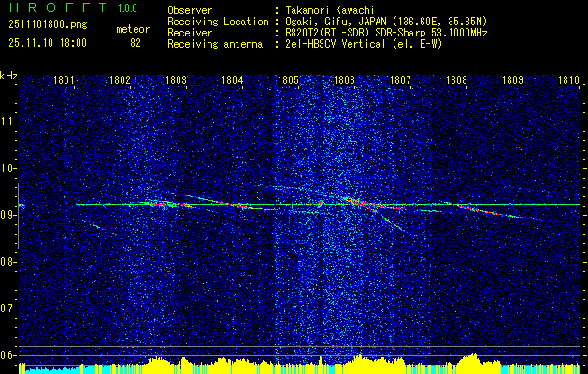This screenshot has width=588, height=374.
Task: Click the meteor label
Action: (133, 29)
